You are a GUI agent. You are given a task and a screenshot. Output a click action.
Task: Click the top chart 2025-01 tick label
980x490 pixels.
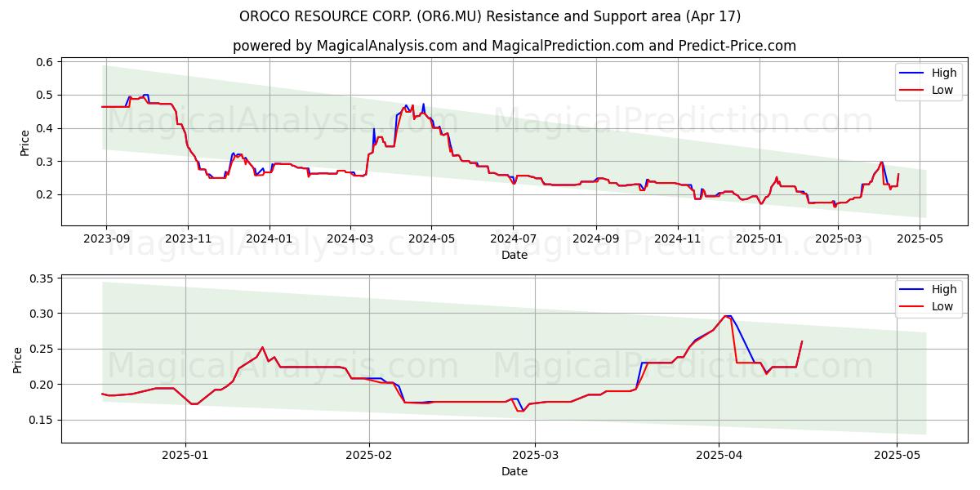(x=759, y=238)
